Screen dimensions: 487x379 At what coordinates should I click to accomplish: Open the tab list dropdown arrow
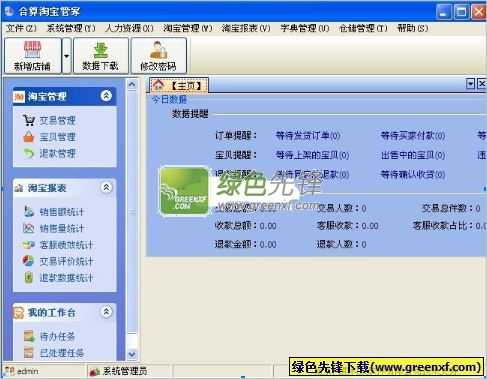coord(470,84)
